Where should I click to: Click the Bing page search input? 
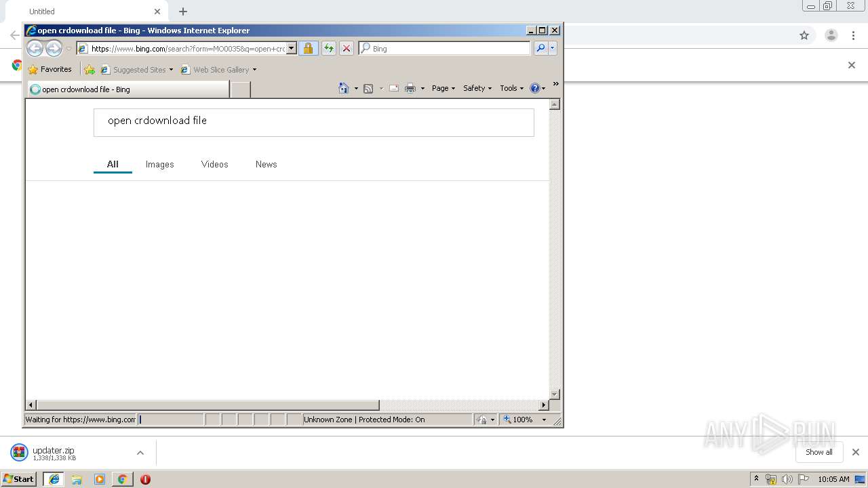(314, 122)
